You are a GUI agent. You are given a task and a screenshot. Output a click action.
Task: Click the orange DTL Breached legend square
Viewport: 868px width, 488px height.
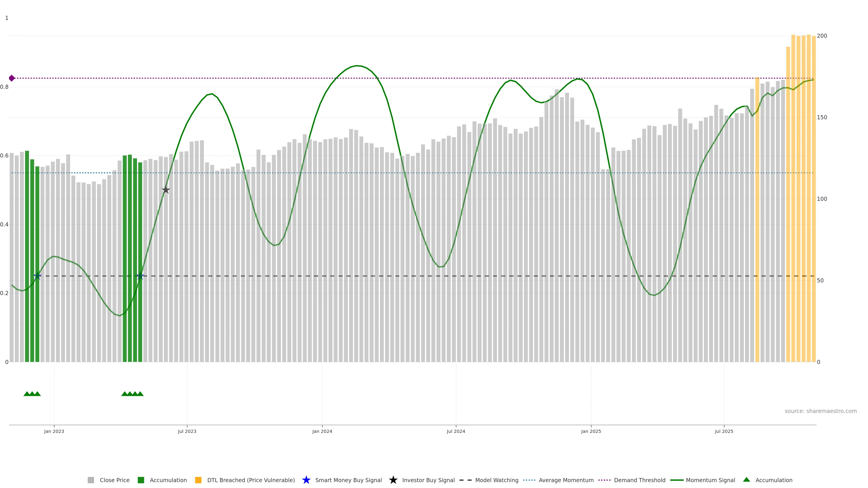click(198, 480)
